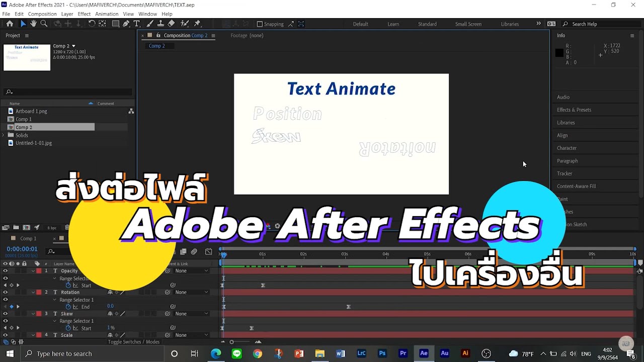Select the Zoom magnifier tool

[44, 24]
